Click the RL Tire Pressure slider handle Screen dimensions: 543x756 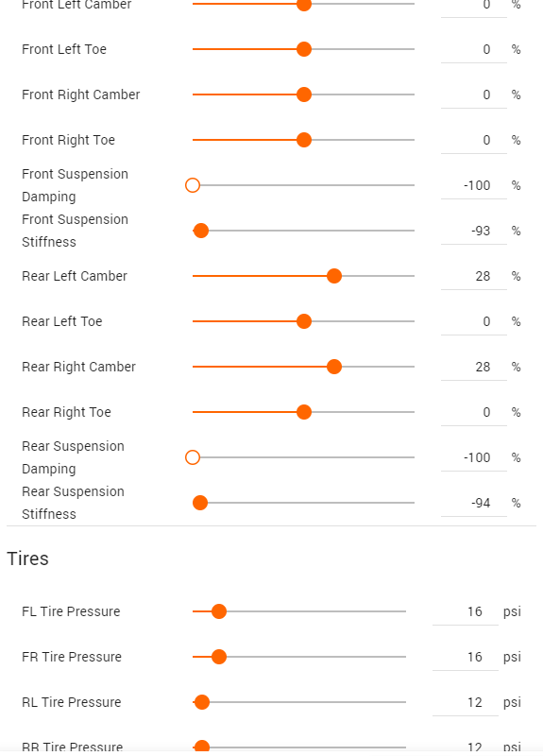[x=202, y=702]
